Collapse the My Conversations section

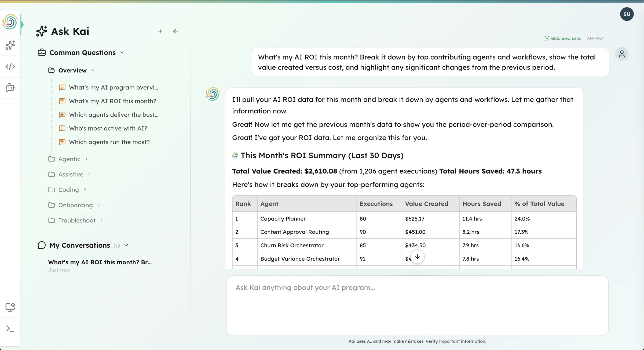[80, 245]
